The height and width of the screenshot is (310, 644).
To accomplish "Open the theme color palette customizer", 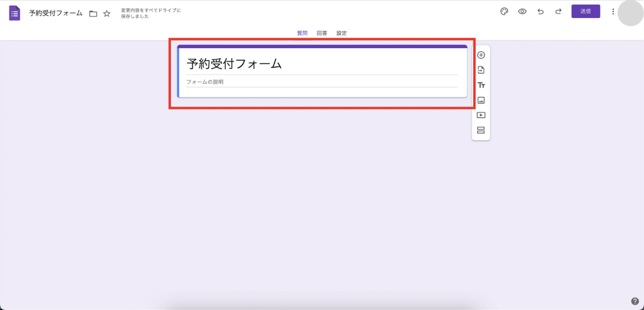I will pos(504,11).
